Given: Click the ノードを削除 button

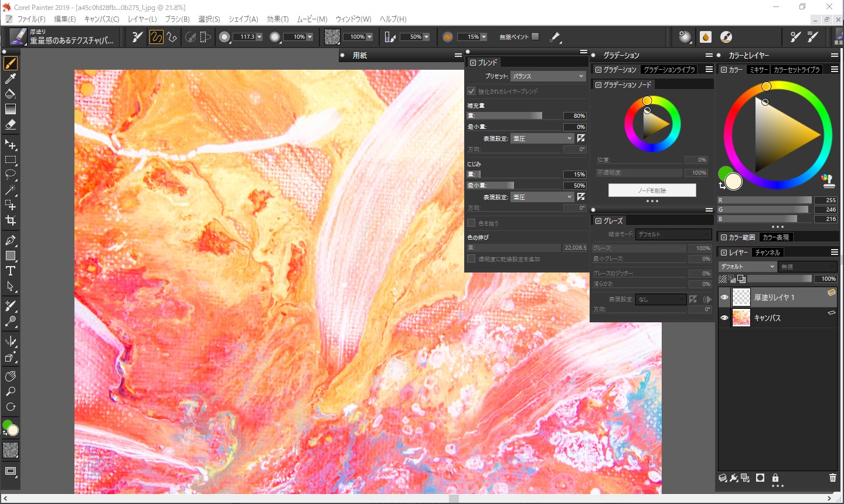Looking at the screenshot, I should click(x=652, y=190).
